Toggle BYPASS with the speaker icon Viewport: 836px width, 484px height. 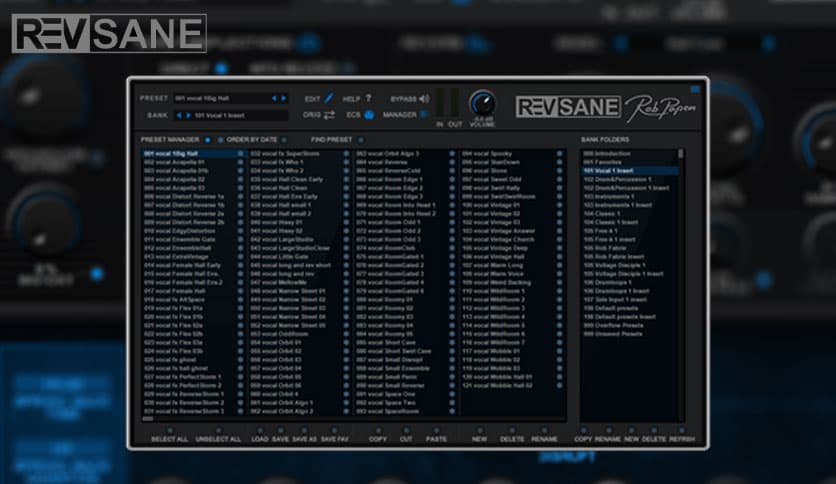(x=424, y=99)
